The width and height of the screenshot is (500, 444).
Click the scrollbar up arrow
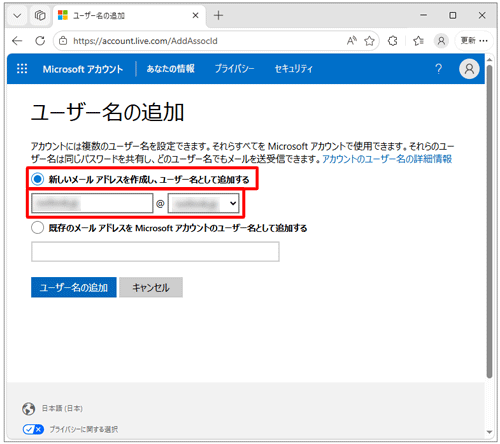(x=489, y=60)
